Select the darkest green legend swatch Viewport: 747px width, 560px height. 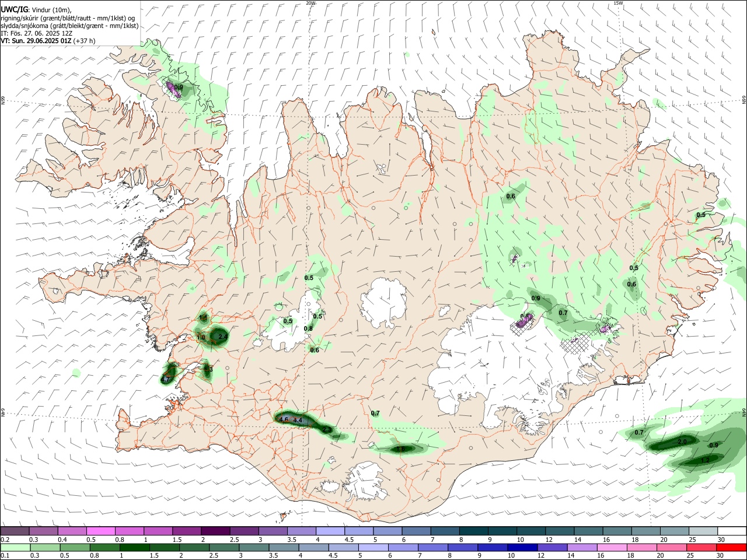[134, 547]
